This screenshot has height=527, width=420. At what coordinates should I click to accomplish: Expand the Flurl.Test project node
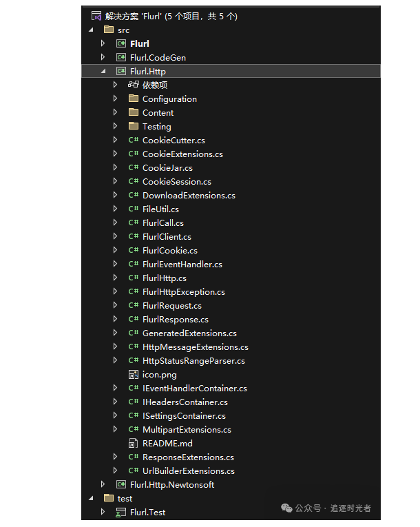[x=103, y=512]
